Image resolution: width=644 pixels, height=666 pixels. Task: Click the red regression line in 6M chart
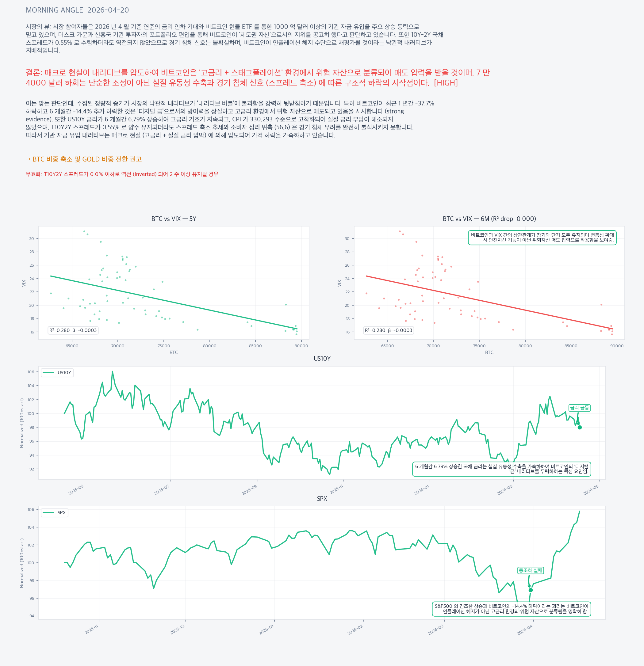pos(489,302)
